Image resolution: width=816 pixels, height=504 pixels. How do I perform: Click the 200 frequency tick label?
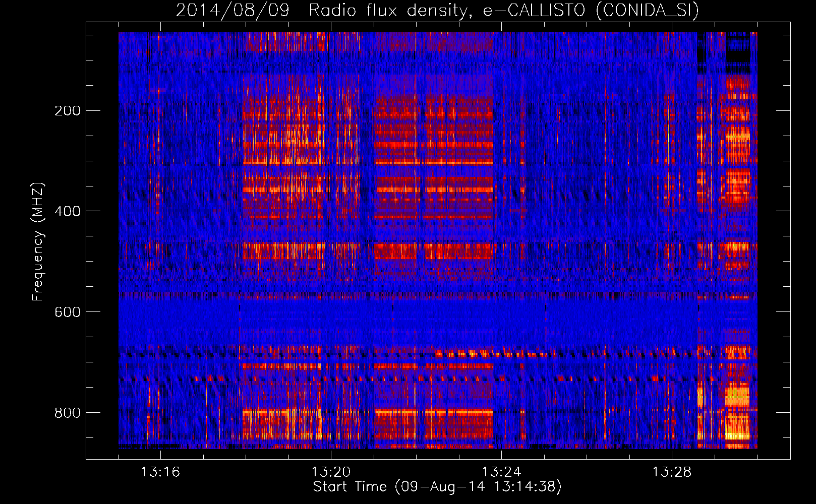pos(68,111)
